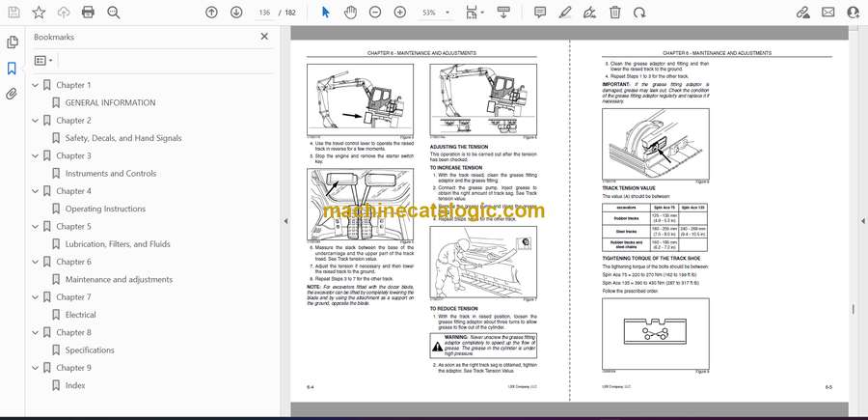Viewport: 868px width, 420px height.
Task: Select the highlighter pen tool
Action: [564, 13]
